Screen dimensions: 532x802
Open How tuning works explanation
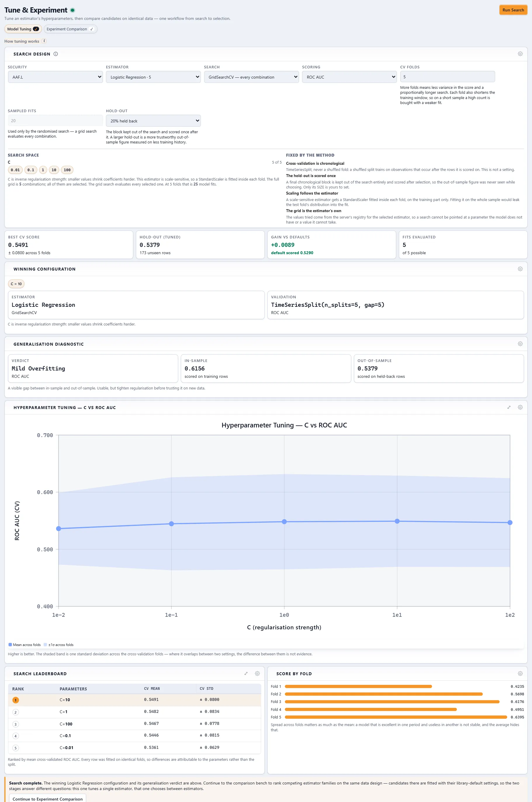22,41
